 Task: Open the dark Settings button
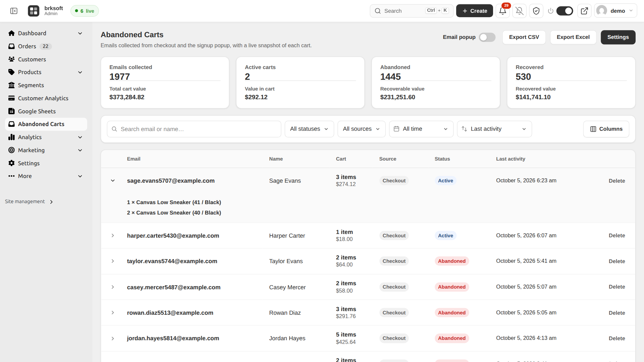[618, 37]
